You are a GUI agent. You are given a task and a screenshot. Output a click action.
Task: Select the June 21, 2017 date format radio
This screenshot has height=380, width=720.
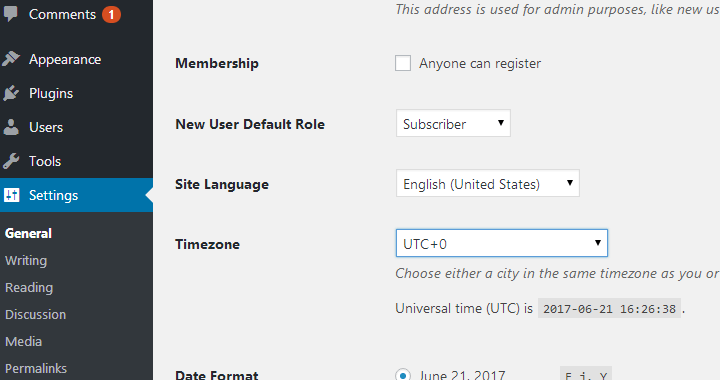403,374
